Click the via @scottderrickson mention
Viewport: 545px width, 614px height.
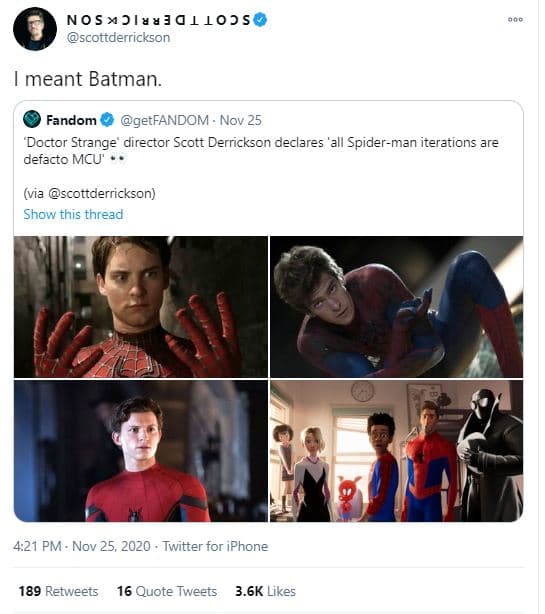101,193
